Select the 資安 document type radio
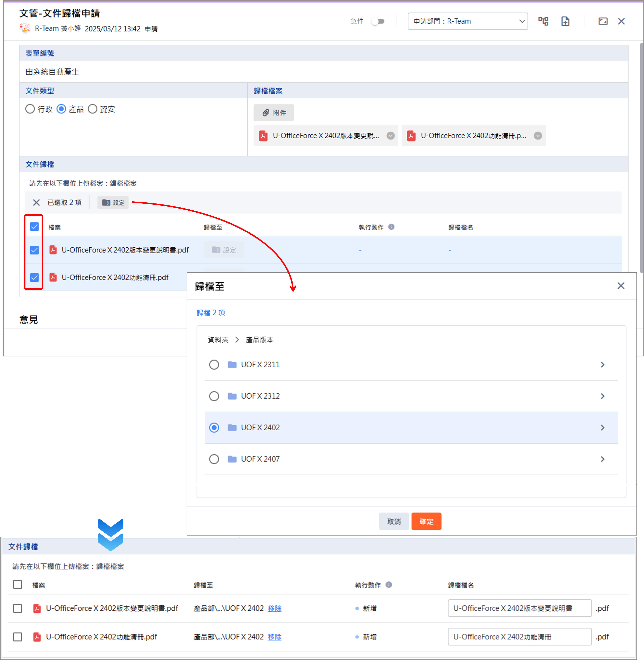 click(92, 109)
